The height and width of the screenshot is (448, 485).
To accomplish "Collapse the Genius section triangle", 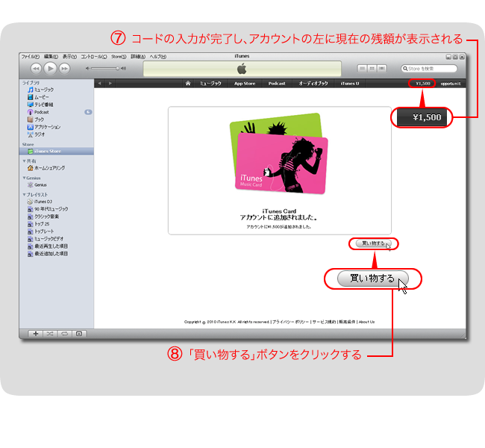I will click(24, 178).
